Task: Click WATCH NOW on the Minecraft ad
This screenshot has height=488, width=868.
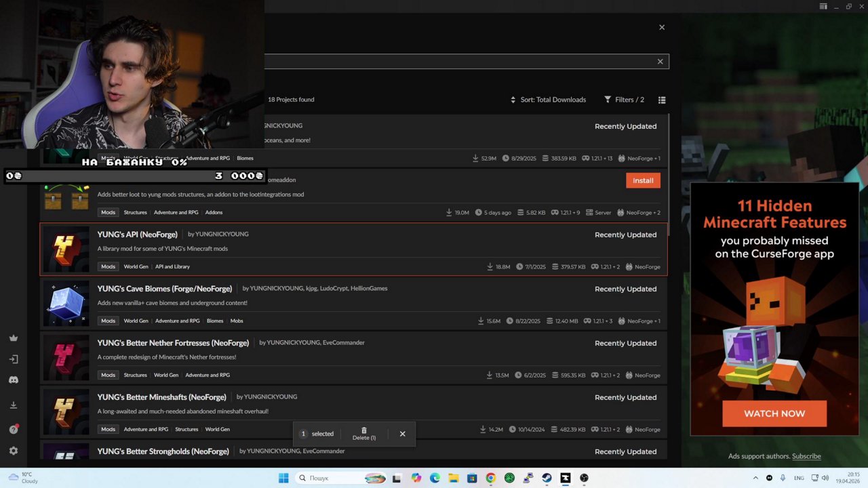Action: [774, 413]
